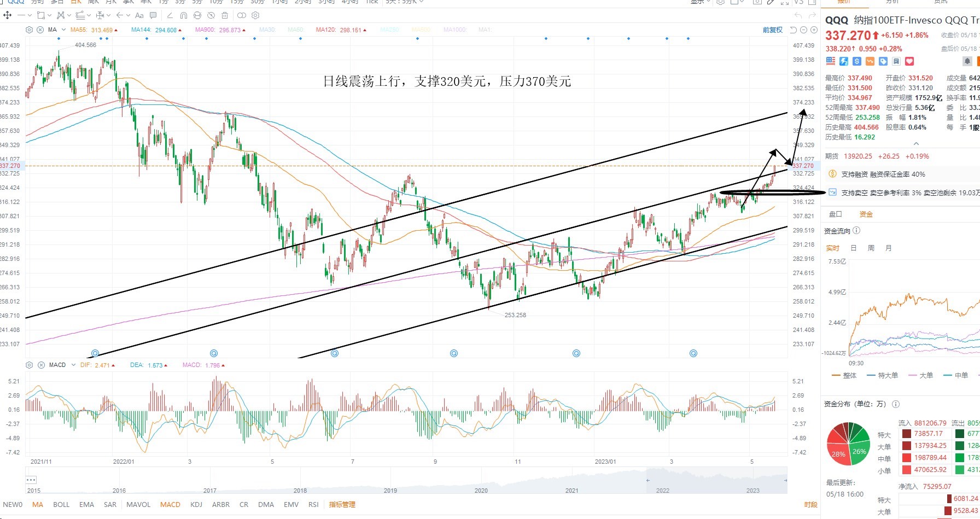Toggle the BOLL indicator
Viewport: 980px width, 519px height.
(61, 505)
